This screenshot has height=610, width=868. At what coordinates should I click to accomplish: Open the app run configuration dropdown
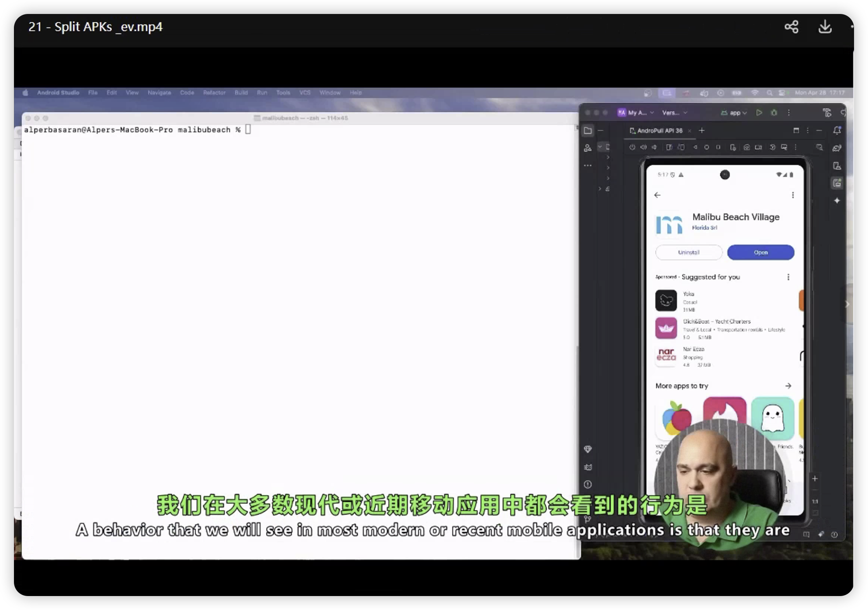coord(734,113)
